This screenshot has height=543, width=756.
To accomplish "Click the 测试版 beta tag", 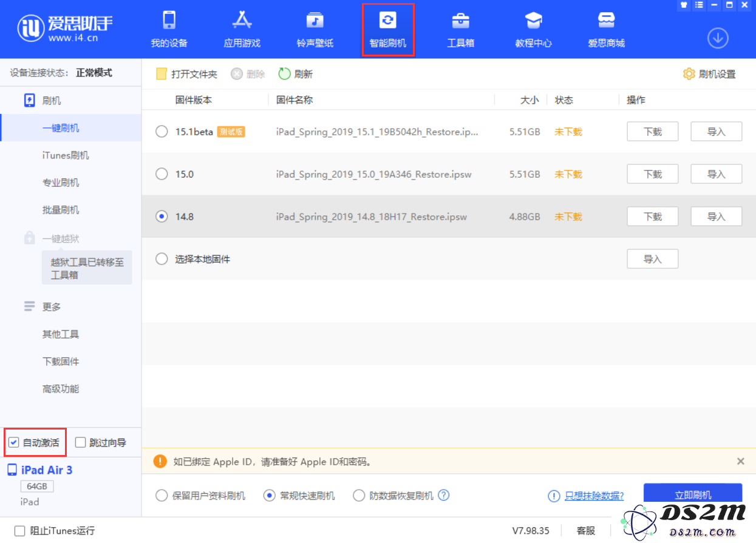I will point(231,132).
